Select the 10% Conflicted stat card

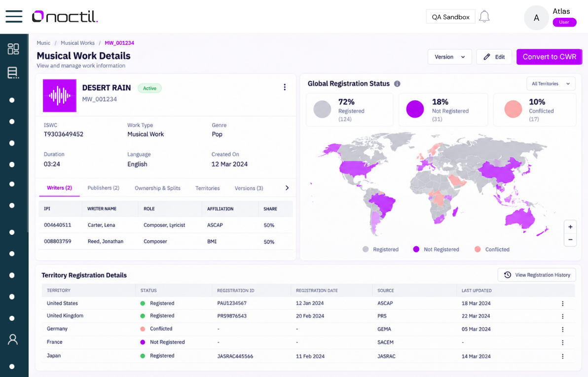pyautogui.click(x=535, y=110)
